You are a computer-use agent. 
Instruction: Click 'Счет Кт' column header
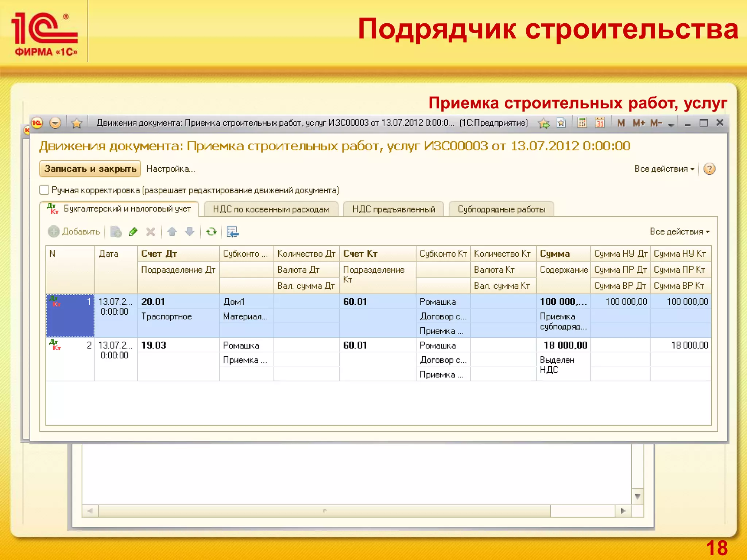pyautogui.click(x=378, y=254)
